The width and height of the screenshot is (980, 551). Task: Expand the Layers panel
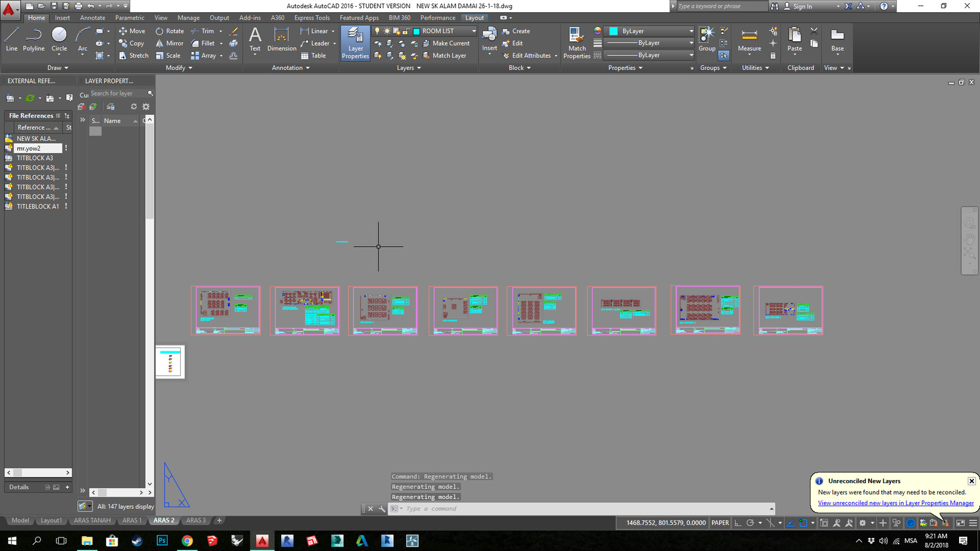[409, 68]
